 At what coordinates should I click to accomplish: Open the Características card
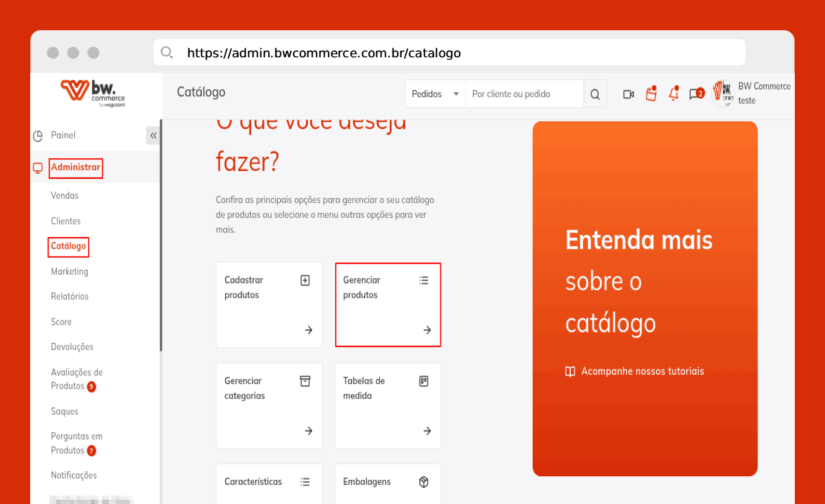tap(269, 483)
